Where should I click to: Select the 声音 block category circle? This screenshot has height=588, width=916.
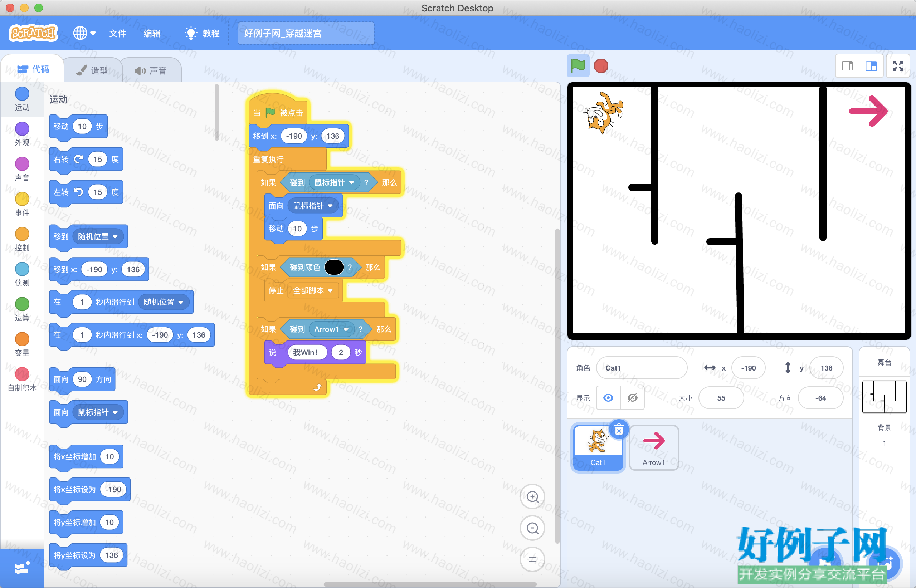click(x=22, y=164)
